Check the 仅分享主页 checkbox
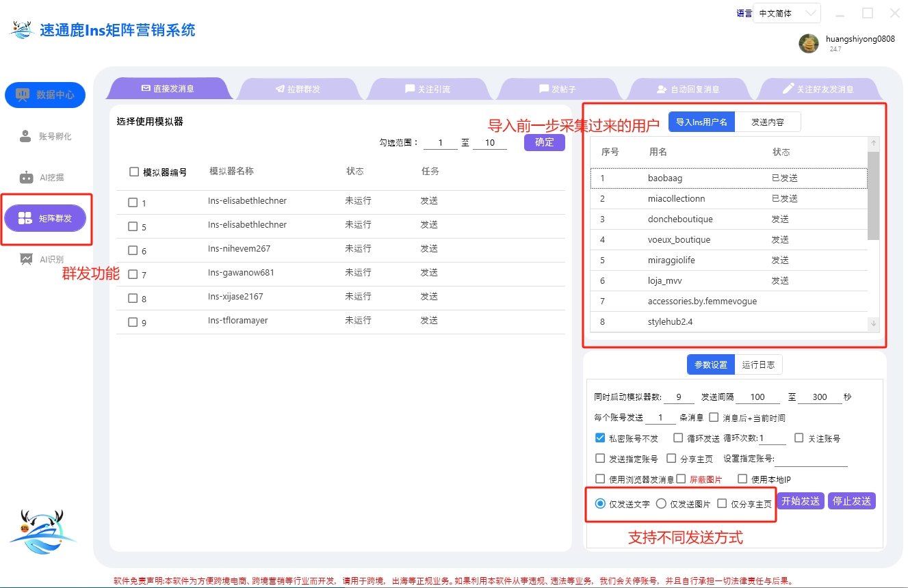This screenshot has width=908, height=588. click(x=722, y=503)
